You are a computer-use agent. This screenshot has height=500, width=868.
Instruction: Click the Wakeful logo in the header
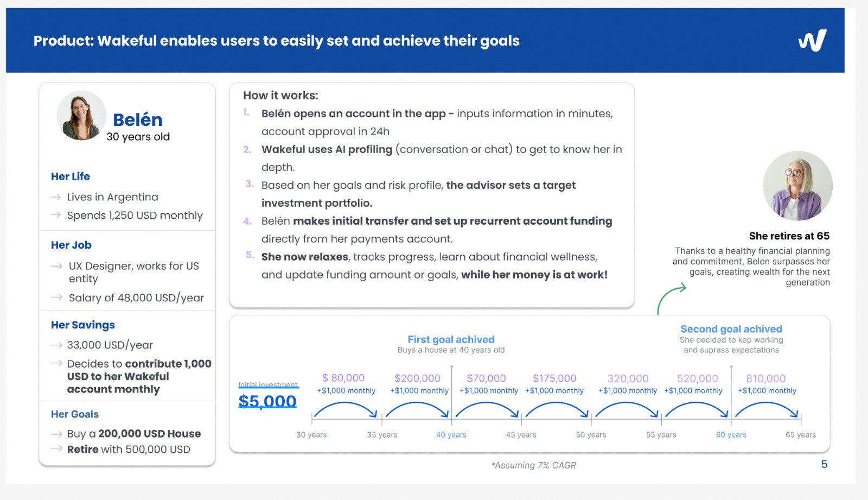(x=812, y=41)
